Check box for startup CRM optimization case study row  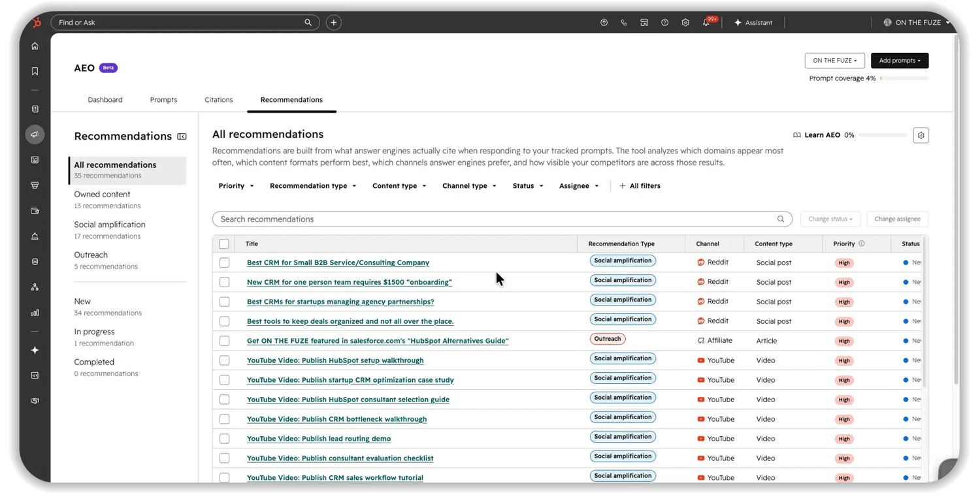point(224,380)
